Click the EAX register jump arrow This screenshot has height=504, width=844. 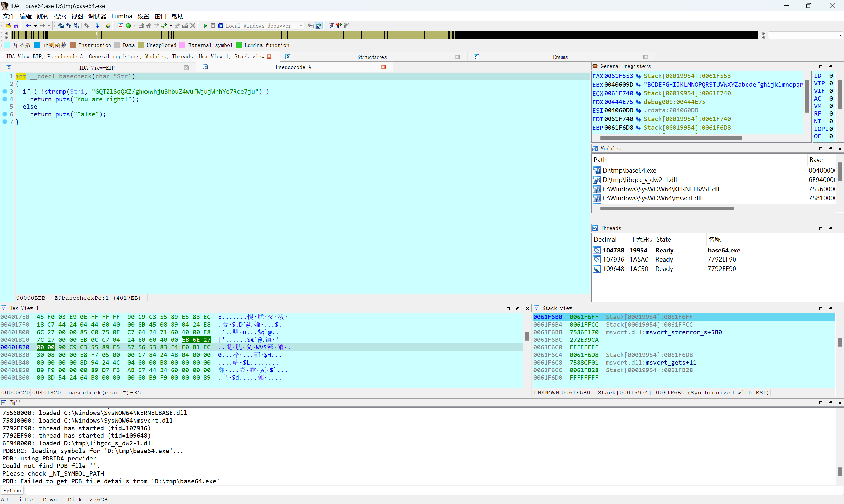[x=639, y=76]
